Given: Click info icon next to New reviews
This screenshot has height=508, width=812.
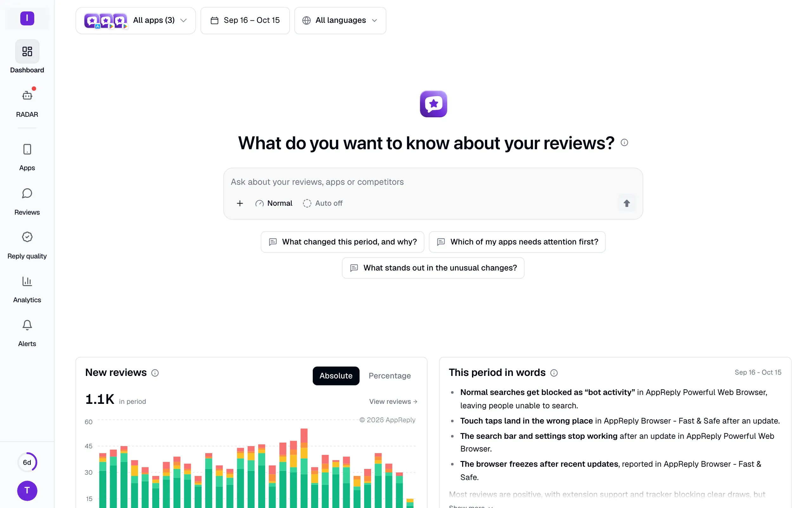Looking at the screenshot, I should coord(155,373).
